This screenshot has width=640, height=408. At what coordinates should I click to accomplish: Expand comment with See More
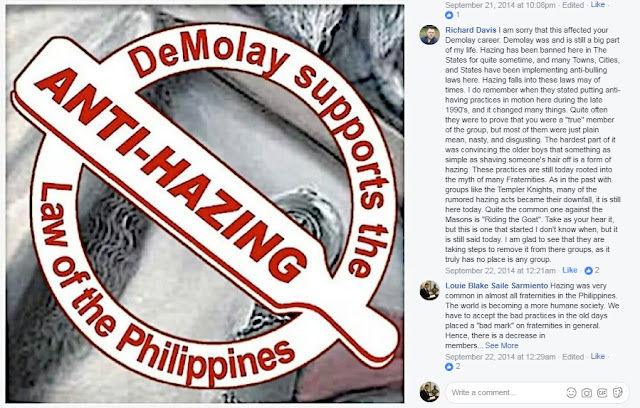(502, 346)
